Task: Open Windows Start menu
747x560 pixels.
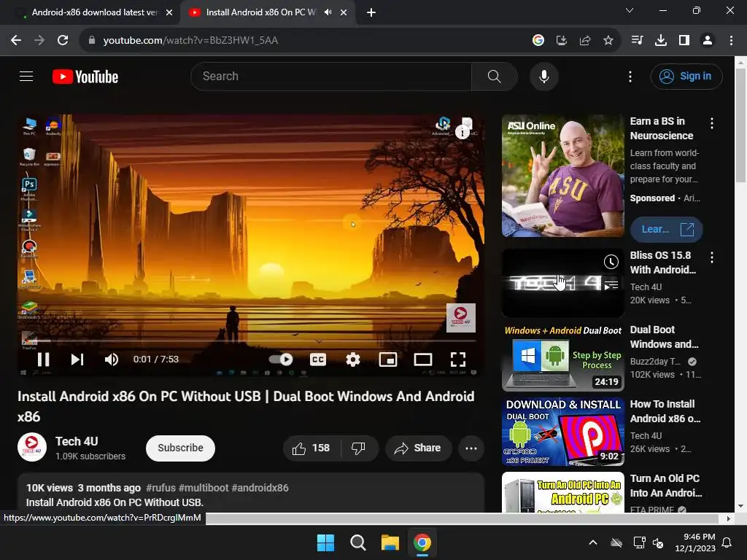Action: click(x=326, y=542)
